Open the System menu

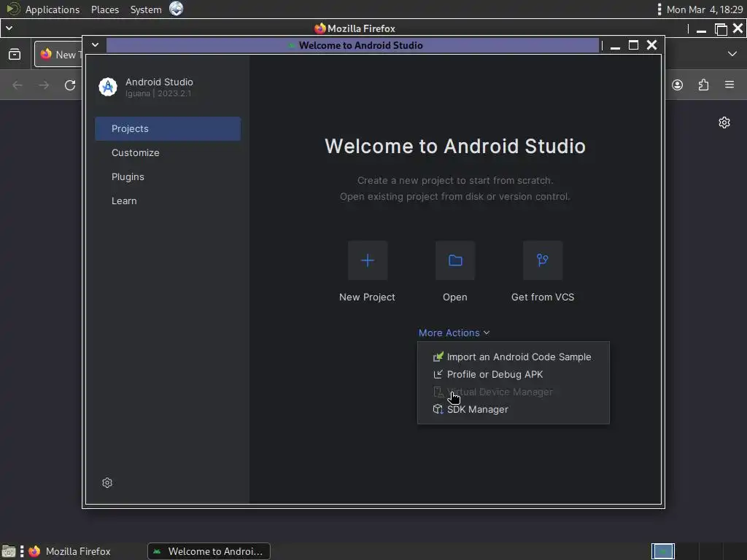click(x=146, y=9)
